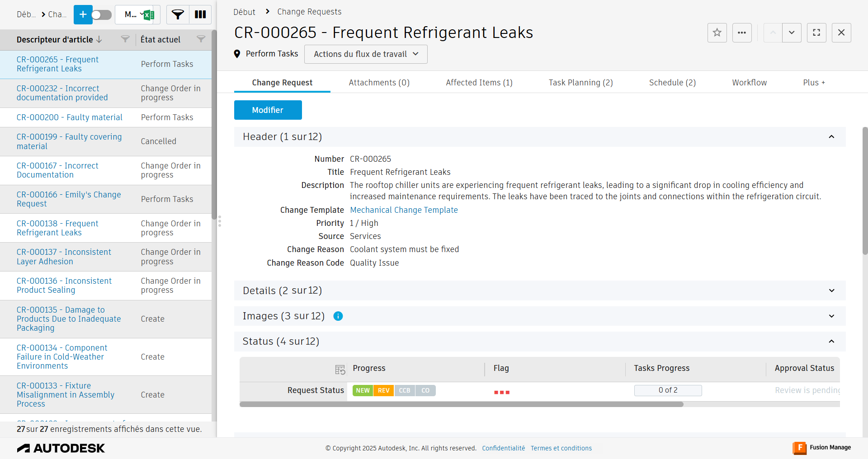The height and width of the screenshot is (459, 868).
Task: Open Actions du flux de travail dropdown
Action: tap(366, 54)
